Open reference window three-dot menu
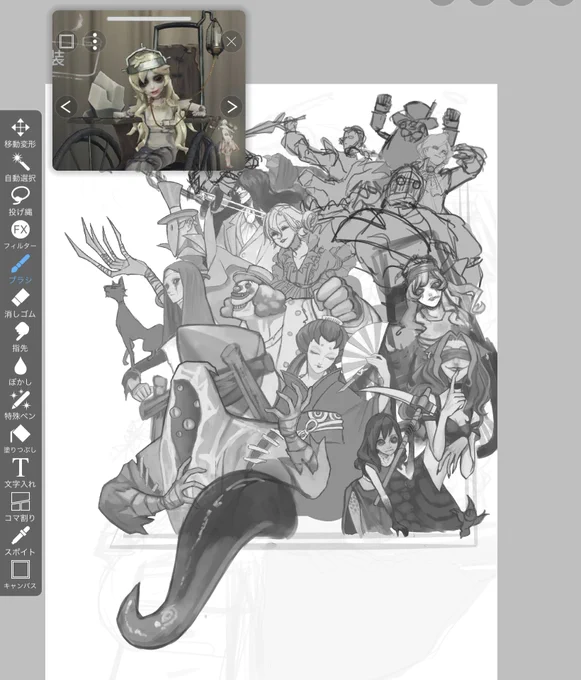The width and height of the screenshot is (581, 680). point(95,42)
